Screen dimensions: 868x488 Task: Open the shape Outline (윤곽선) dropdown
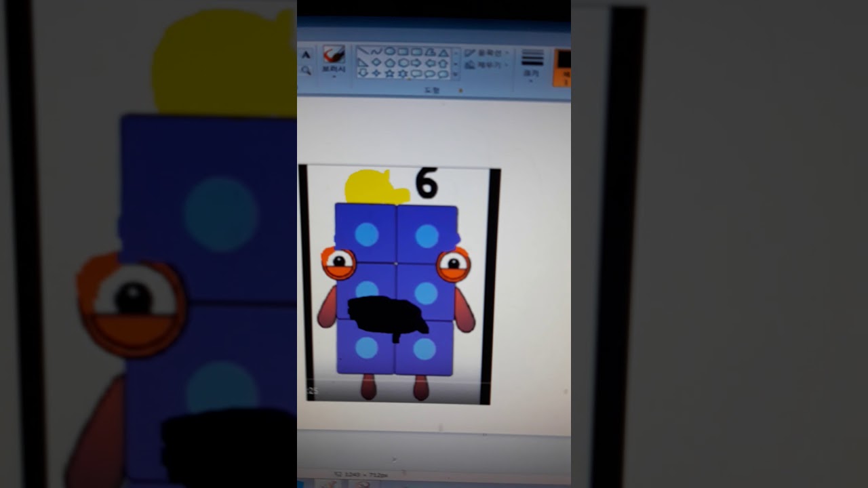coord(486,53)
